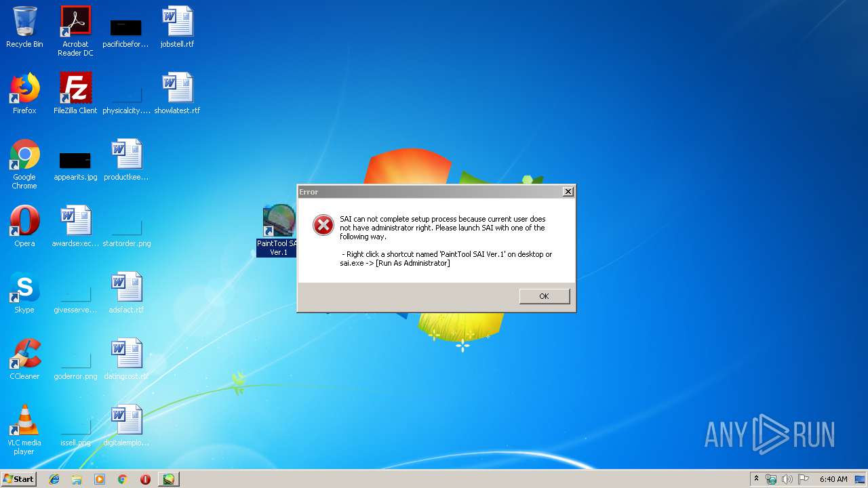The height and width of the screenshot is (488, 868).
Task: Open the Recycle Bin desktop icon
Action: [x=24, y=27]
